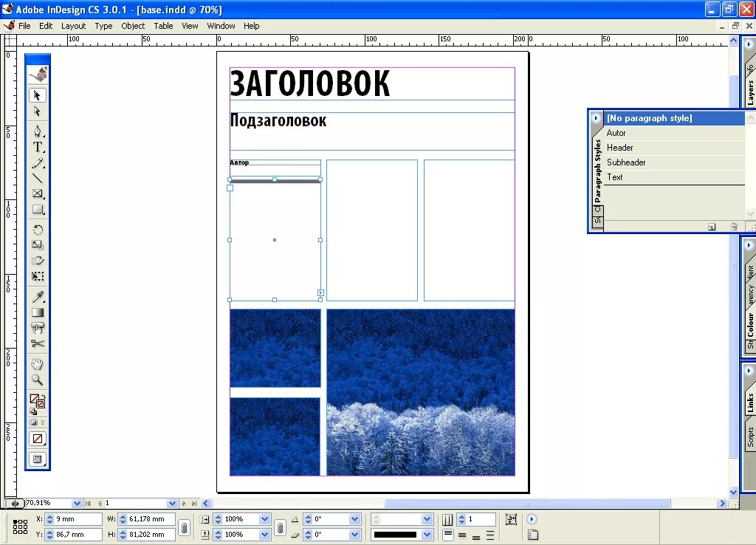Select the Type tool

tap(38, 147)
